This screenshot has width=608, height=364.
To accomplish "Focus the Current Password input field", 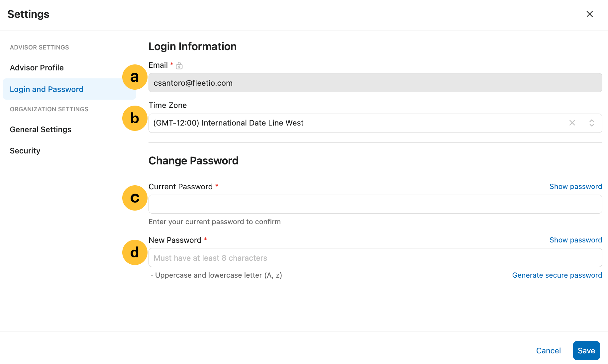I will pos(375,204).
